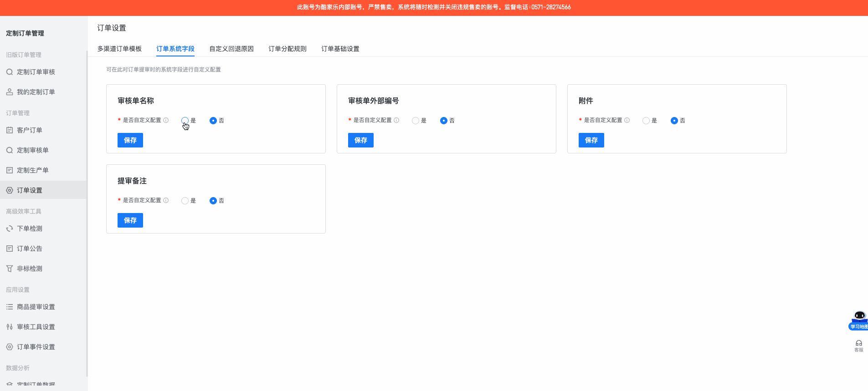The image size is (868, 391).
Task: Select 否 radio in 提审备注 card
Action: 213,201
